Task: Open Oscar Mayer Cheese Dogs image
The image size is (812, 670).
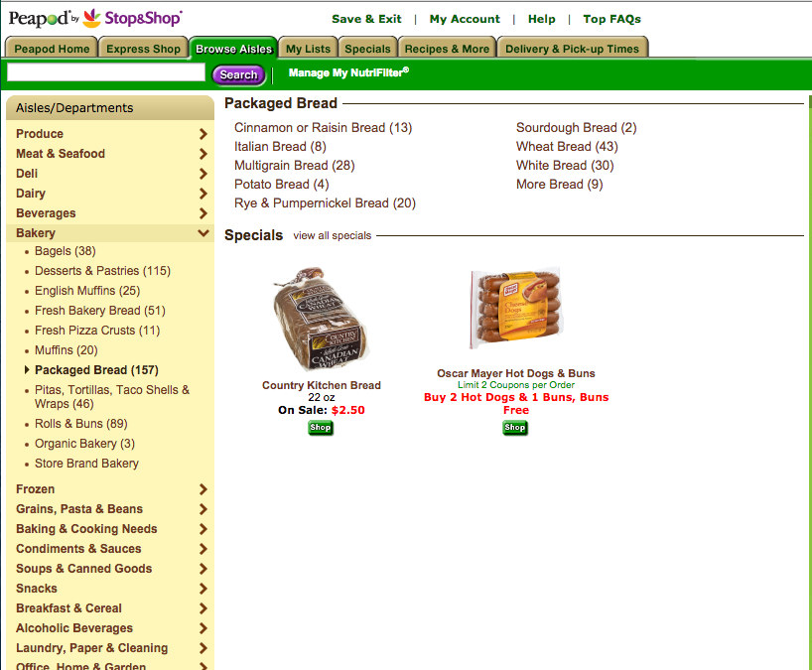Action: click(516, 308)
